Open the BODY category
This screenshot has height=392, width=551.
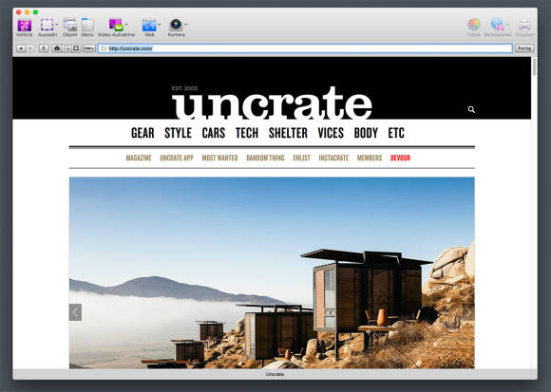click(x=366, y=133)
